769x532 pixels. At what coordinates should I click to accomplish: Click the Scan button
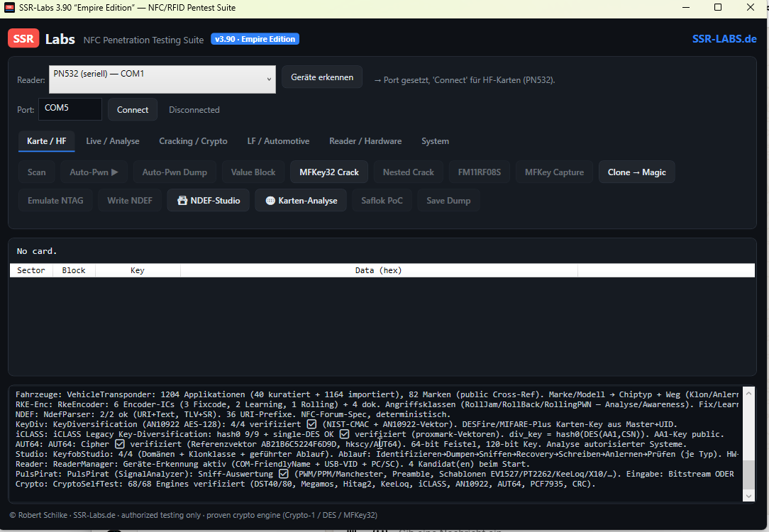(37, 172)
